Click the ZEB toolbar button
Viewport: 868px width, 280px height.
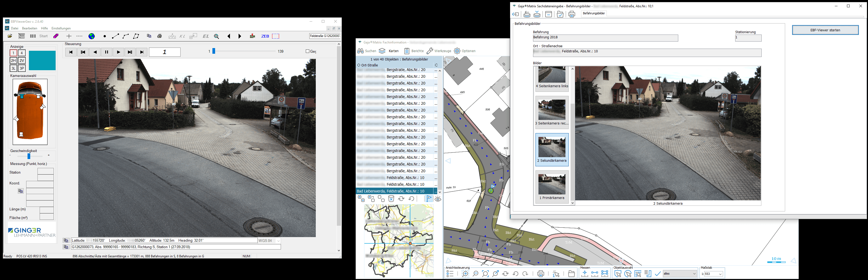[265, 36]
